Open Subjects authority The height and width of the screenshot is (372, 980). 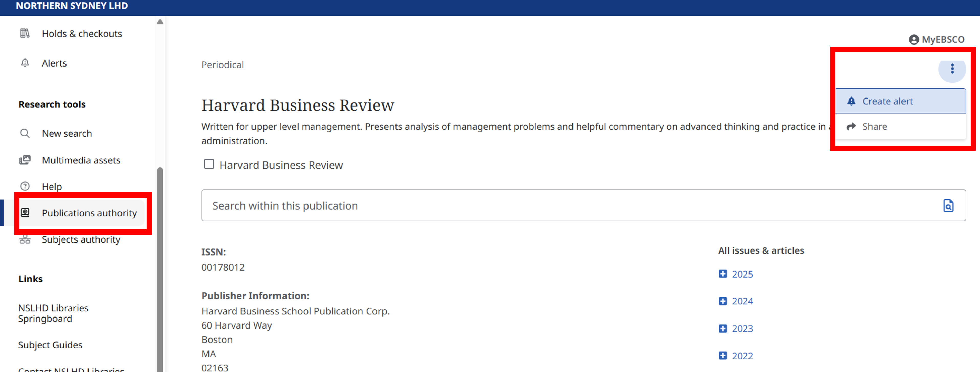coord(81,239)
